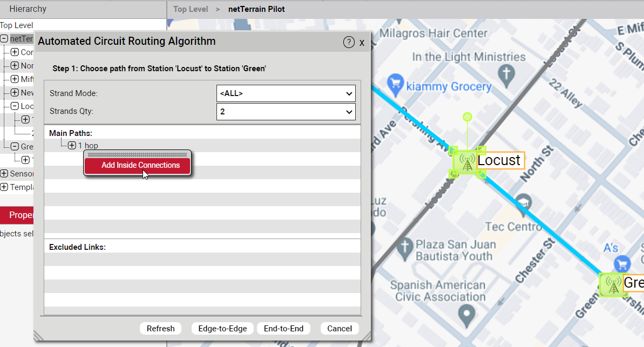Click the Top Level breadcrumb link
Image resolution: width=644 pixels, height=347 pixels.
pyautogui.click(x=191, y=9)
